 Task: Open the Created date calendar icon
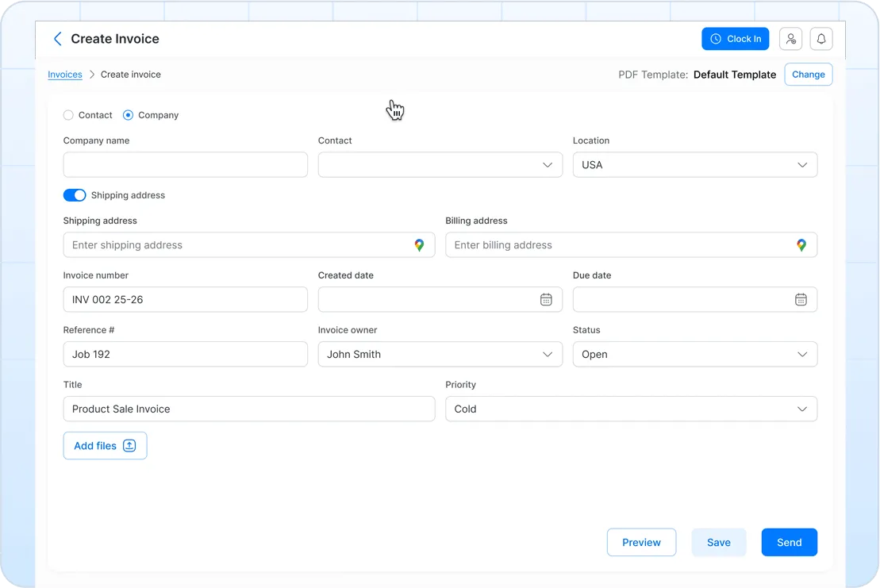click(x=546, y=300)
